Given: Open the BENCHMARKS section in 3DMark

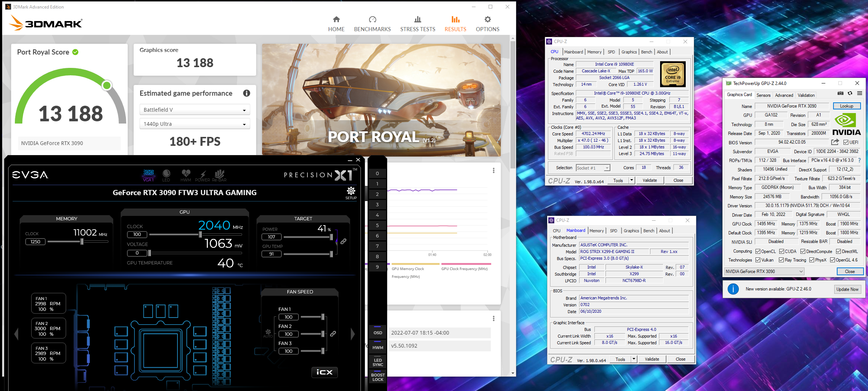Looking at the screenshot, I should pyautogui.click(x=372, y=24).
